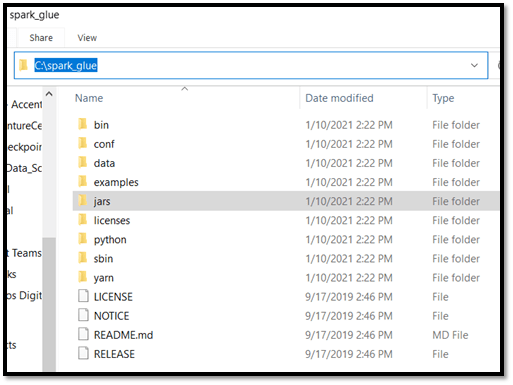513x385 pixels.
Task: Select the 'RELEASE' file name
Action: pyautogui.click(x=114, y=354)
